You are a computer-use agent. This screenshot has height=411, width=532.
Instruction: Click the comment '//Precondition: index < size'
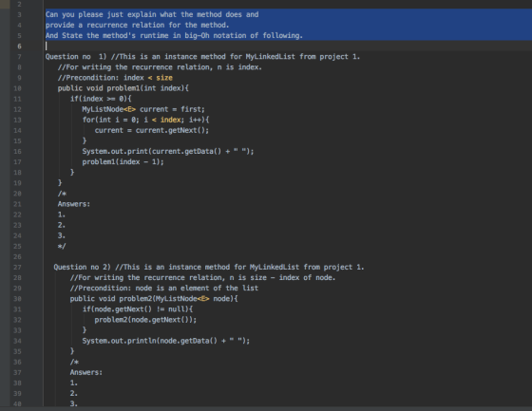115,78
